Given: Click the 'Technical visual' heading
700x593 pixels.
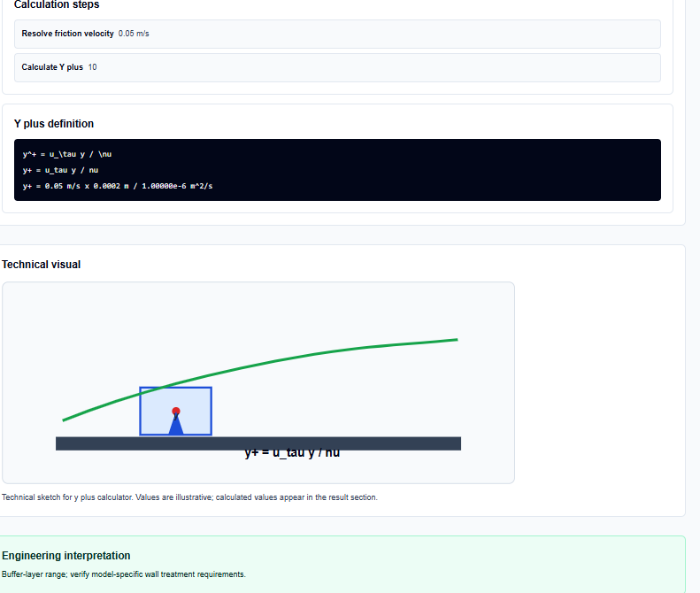Looking at the screenshot, I should pos(41,265).
